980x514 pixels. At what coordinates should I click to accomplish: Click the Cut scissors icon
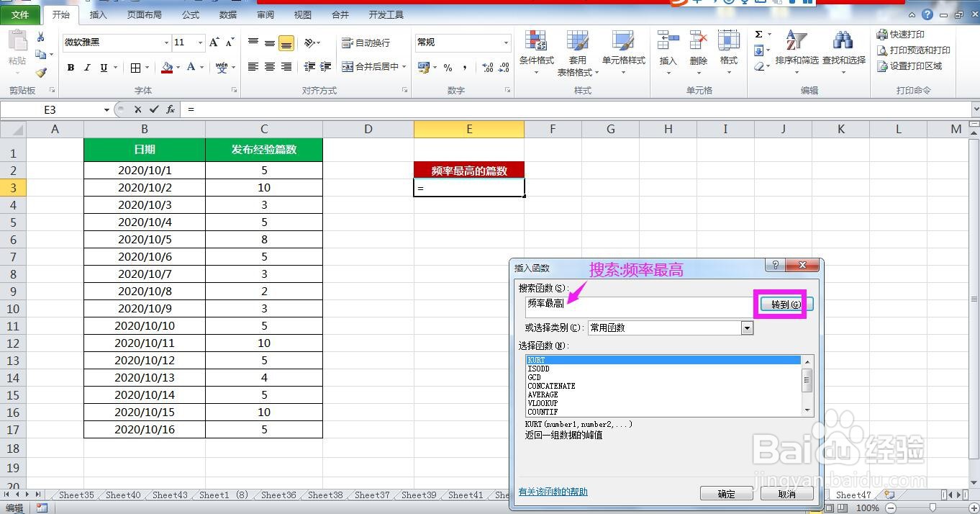click(41, 37)
